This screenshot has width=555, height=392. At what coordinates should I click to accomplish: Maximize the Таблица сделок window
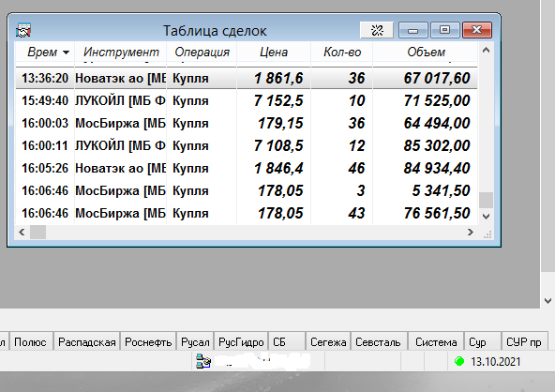coord(445,30)
